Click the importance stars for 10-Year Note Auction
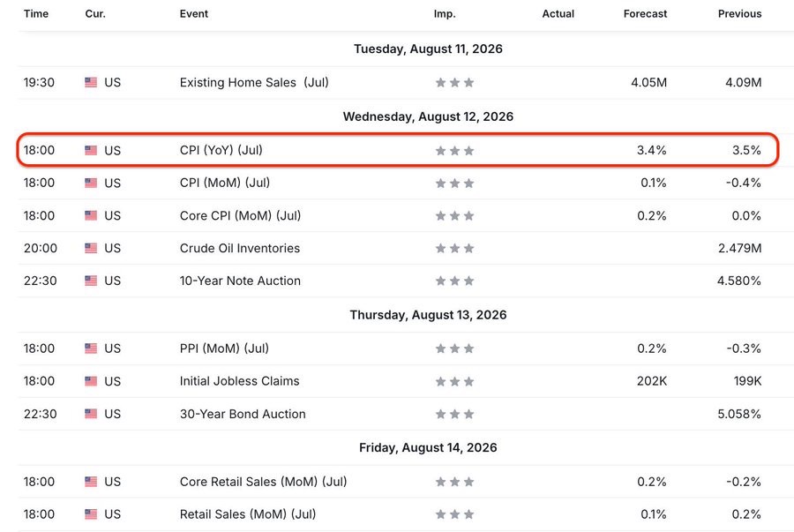Screen dimensions: 794x532 click(x=454, y=281)
